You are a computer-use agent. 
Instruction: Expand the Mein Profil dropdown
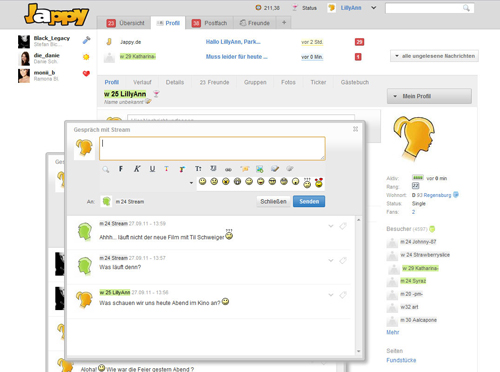[x=429, y=96]
